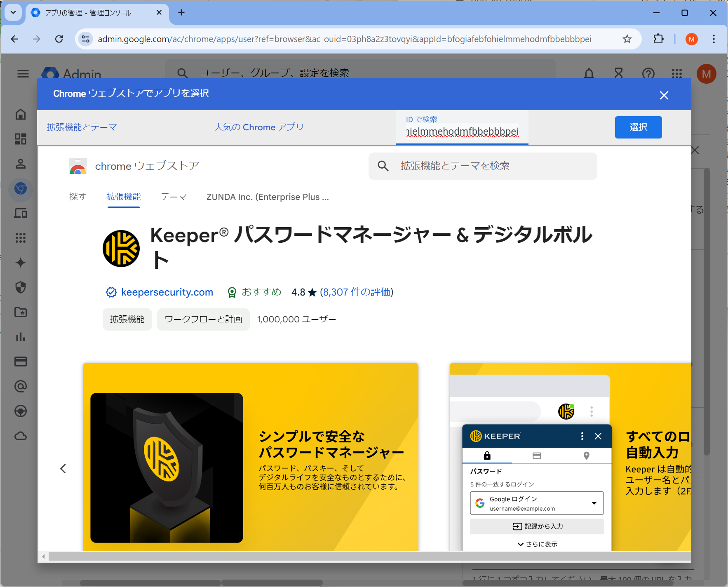Open the テーマ tab in web store
Viewport: 728px width, 587px height.
pos(174,197)
